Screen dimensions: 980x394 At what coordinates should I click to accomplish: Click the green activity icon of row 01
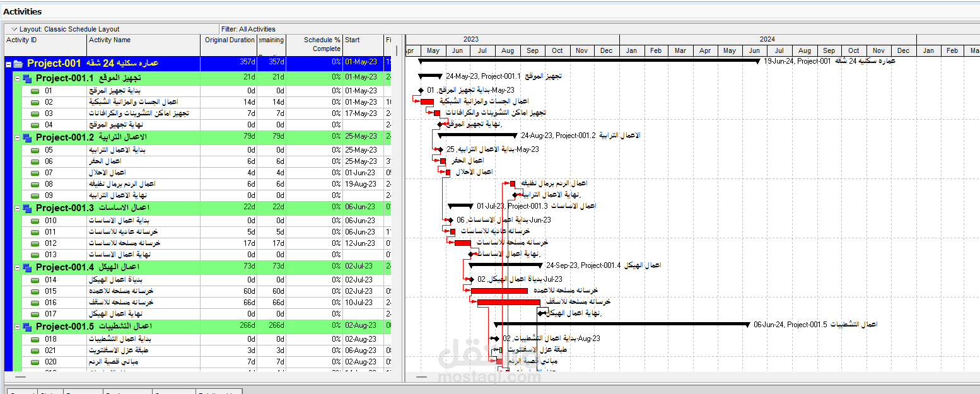[x=35, y=91]
